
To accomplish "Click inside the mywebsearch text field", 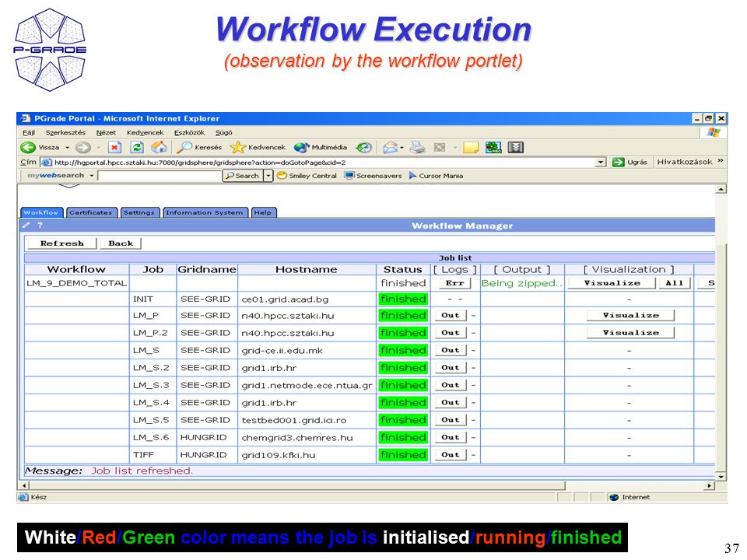I will (160, 176).
